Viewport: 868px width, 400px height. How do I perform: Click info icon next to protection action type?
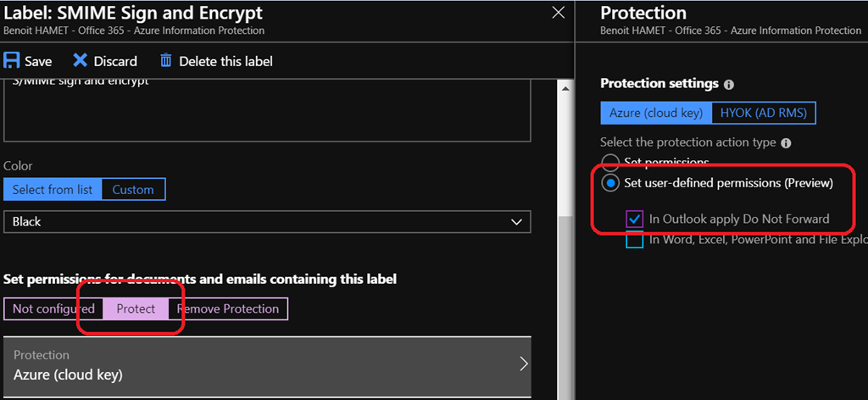click(786, 144)
